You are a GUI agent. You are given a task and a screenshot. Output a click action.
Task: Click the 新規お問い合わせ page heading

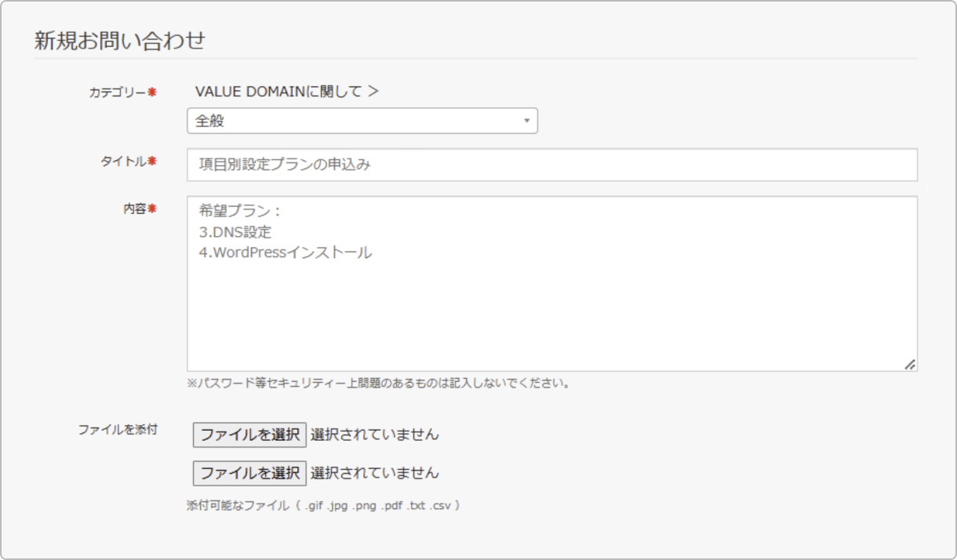coord(120,41)
